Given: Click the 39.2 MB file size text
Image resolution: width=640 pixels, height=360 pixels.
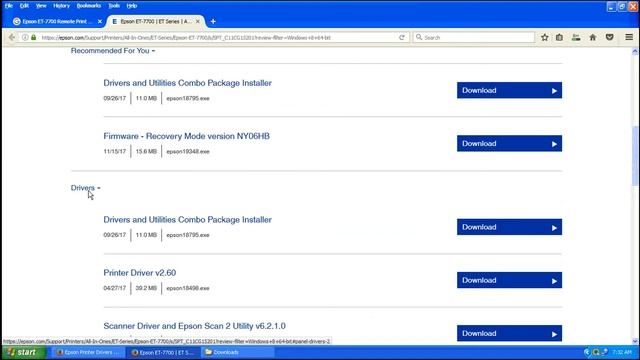Looking at the screenshot, I should pyautogui.click(x=146, y=288).
